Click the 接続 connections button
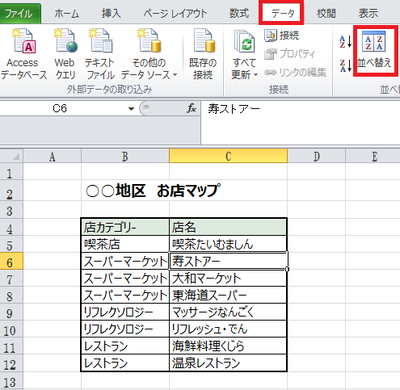 point(282,35)
